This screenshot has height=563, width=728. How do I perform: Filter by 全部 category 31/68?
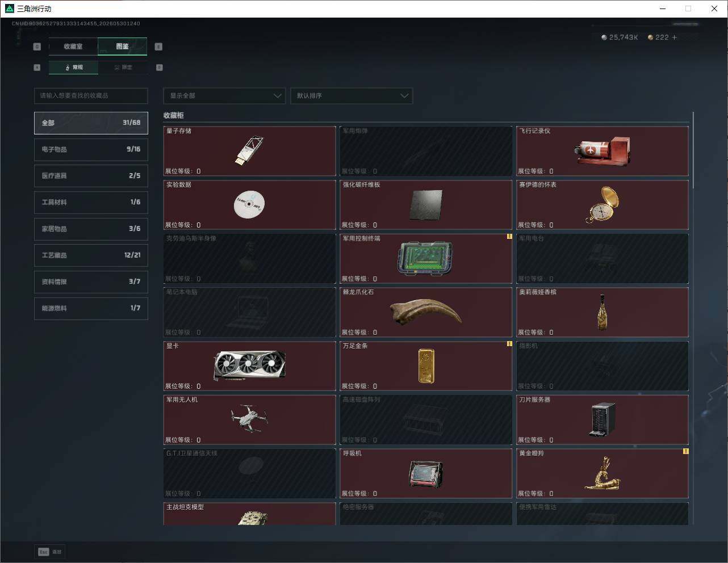click(x=91, y=123)
